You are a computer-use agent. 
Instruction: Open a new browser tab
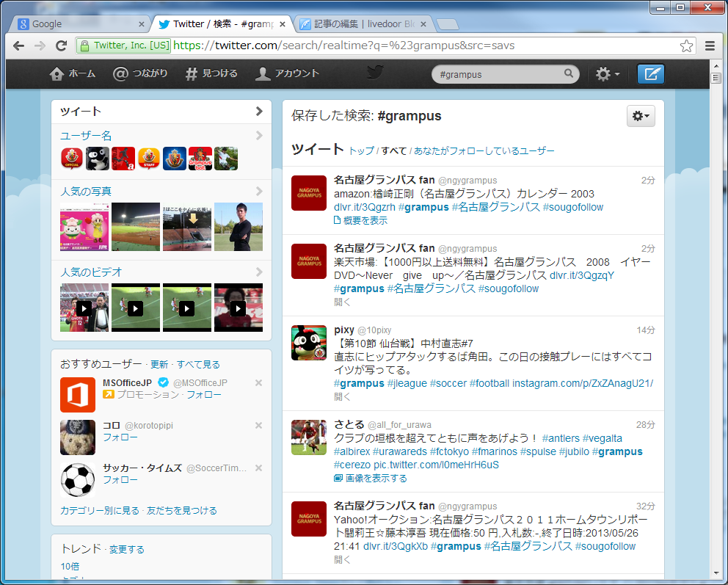pos(448,25)
